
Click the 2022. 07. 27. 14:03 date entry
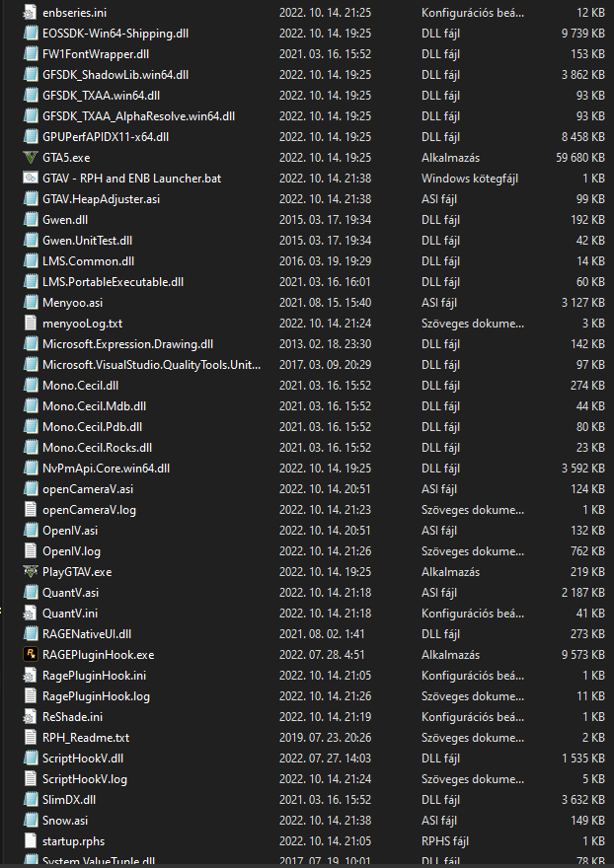[x=326, y=759]
